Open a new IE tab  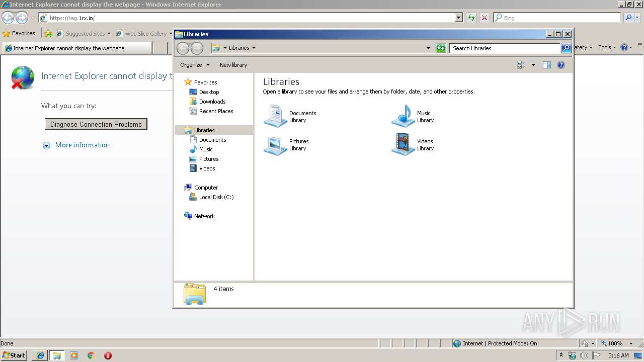tap(160, 48)
